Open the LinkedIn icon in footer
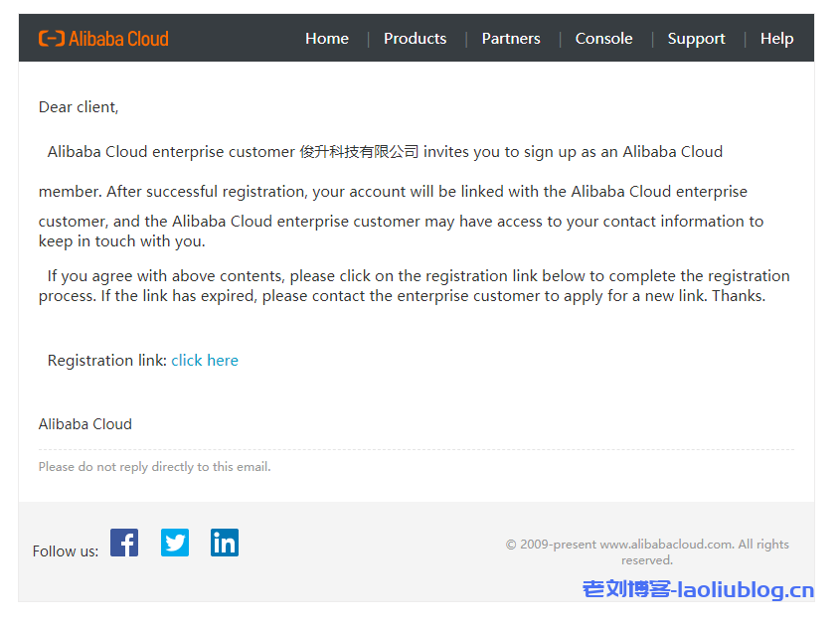The width and height of the screenshot is (840, 627). tap(225, 543)
